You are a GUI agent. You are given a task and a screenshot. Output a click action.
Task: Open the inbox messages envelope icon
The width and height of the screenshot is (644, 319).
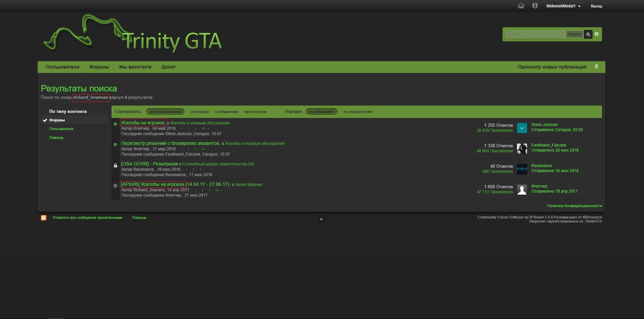521,6
